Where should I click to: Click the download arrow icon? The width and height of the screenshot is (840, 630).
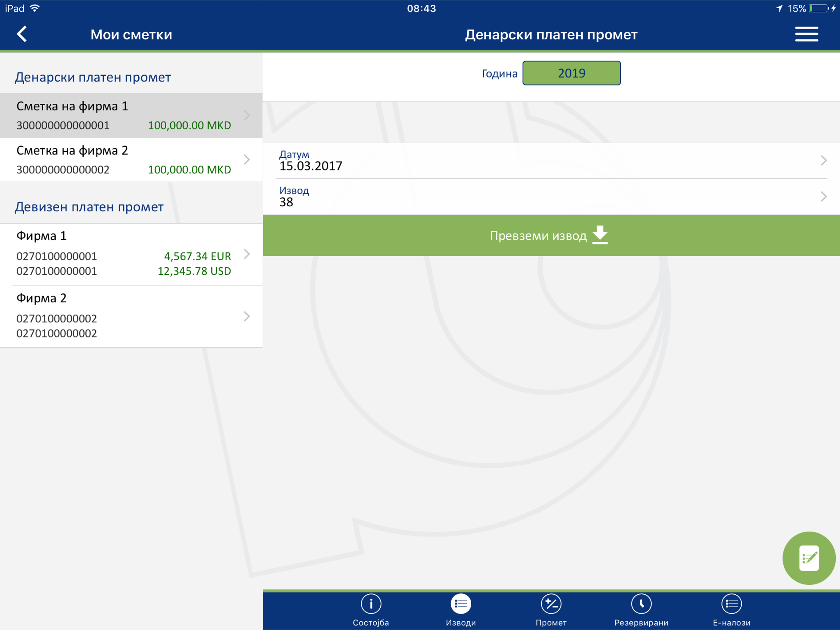click(600, 235)
